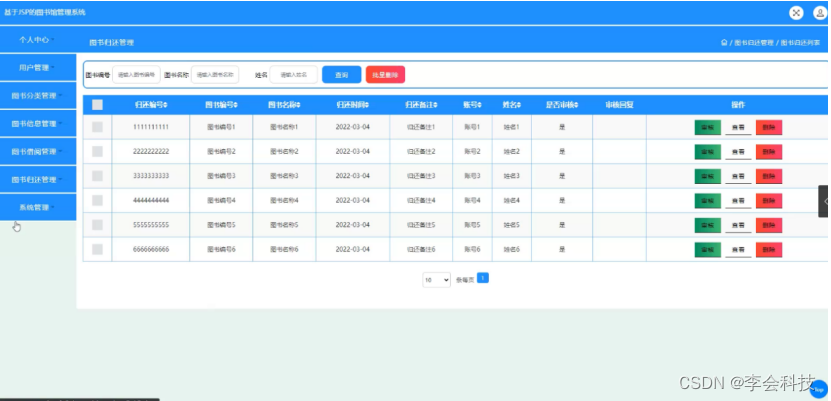Viewport: 831px width, 401px height.
Task: Click red 删除 button in row 5555555555
Action: 769,225
